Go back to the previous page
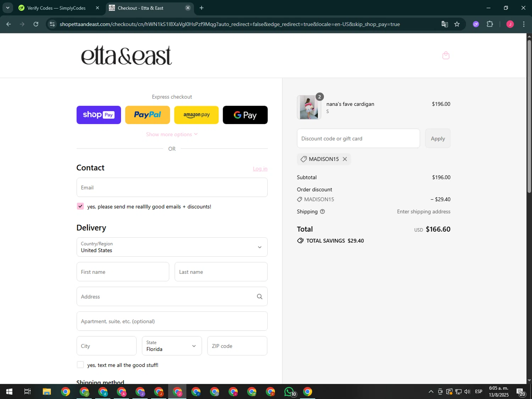 coord(9,24)
